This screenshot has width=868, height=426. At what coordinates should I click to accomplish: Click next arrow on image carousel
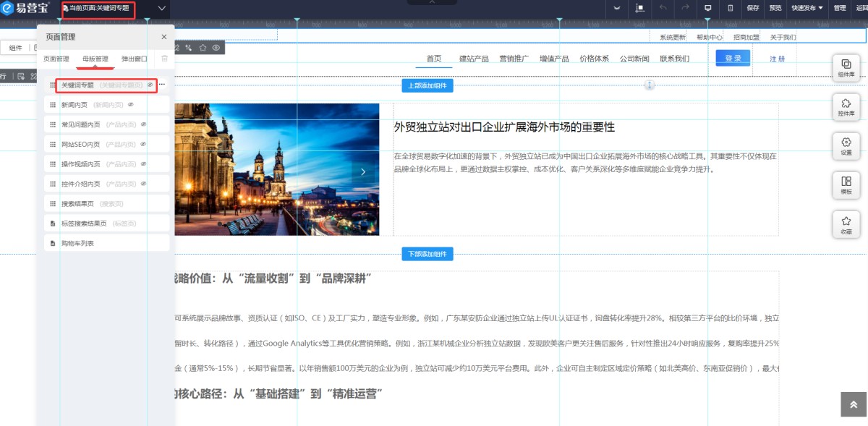pos(363,171)
